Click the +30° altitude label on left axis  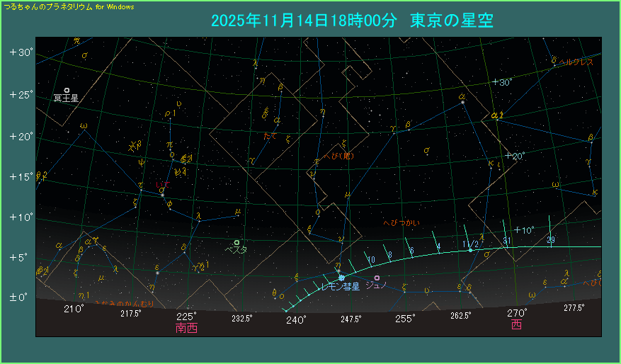[x=21, y=53]
